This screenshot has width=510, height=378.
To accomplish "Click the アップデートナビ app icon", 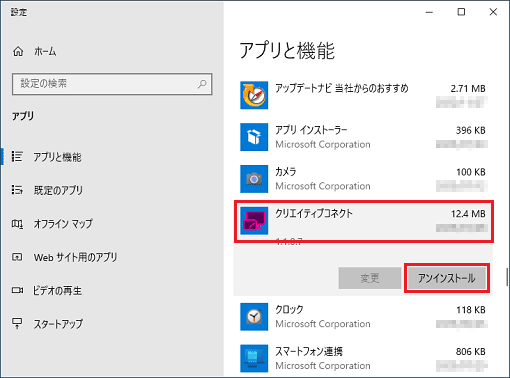I will coord(254,95).
